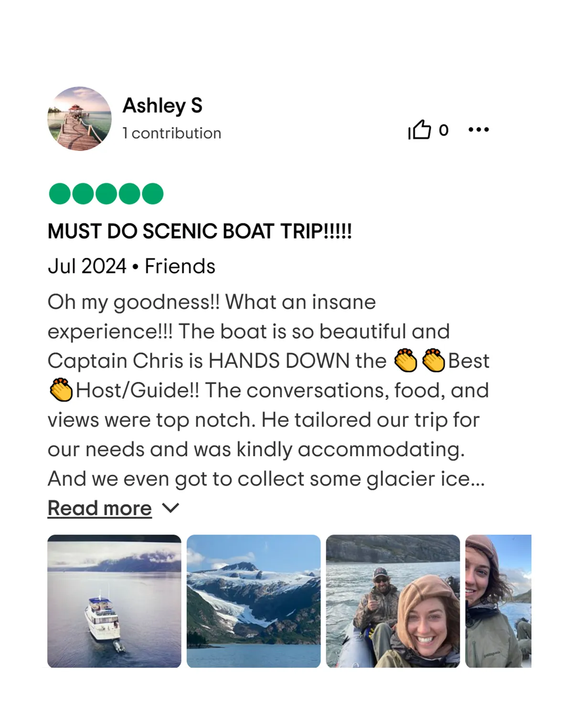The image size is (573, 728).
Task: Click the clapping emoji next to "Best"
Action: click(x=434, y=360)
